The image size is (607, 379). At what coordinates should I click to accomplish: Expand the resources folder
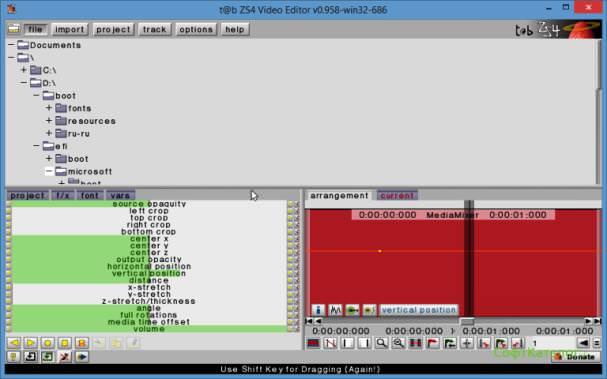coord(49,121)
